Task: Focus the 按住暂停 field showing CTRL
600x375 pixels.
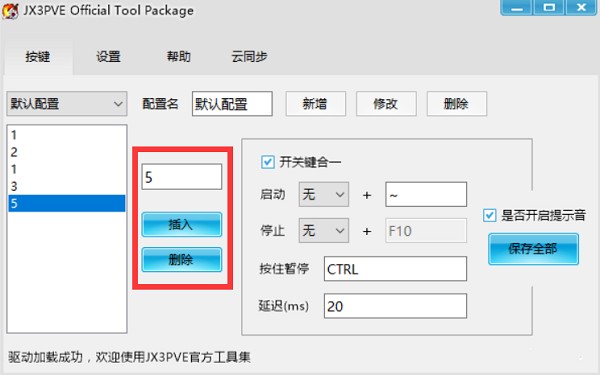Action: 395,269
